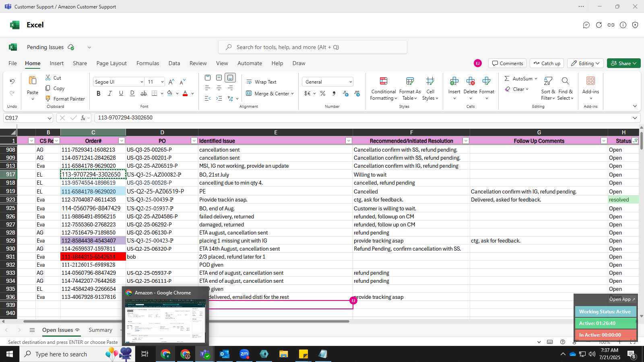Click the Insert cells icon

tap(454, 81)
